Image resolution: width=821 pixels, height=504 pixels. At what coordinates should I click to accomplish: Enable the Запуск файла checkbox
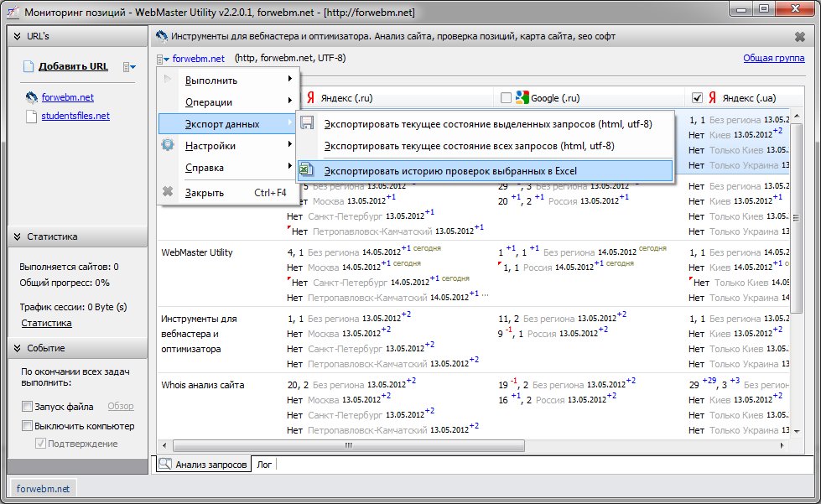(28, 407)
